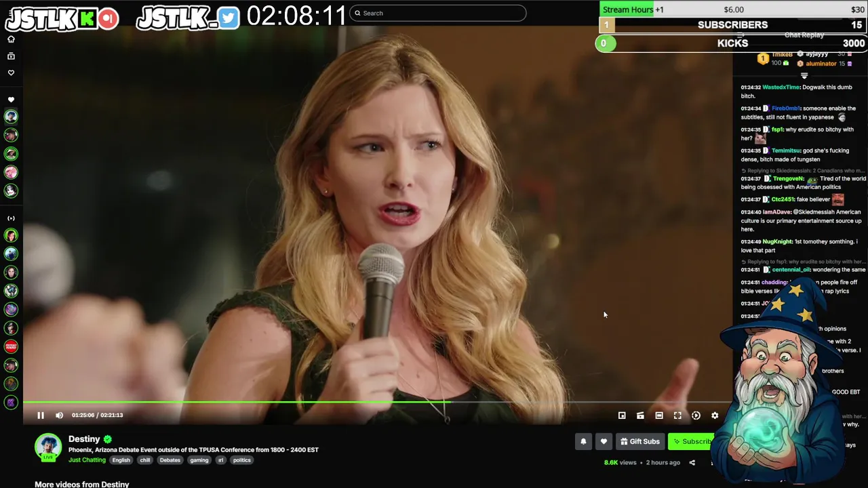Click live broadcast icon in sidebar
Viewport: 868px width, 488px height.
click(x=11, y=218)
